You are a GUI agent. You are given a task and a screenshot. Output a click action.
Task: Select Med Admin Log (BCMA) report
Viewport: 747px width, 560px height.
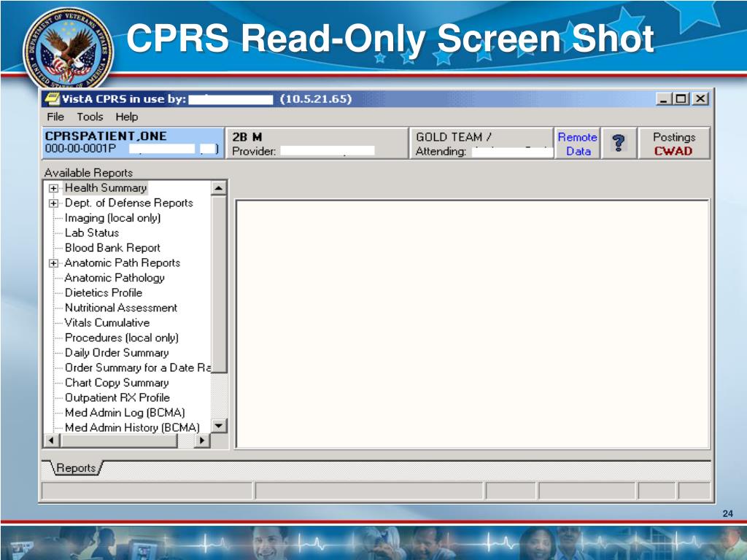[125, 413]
